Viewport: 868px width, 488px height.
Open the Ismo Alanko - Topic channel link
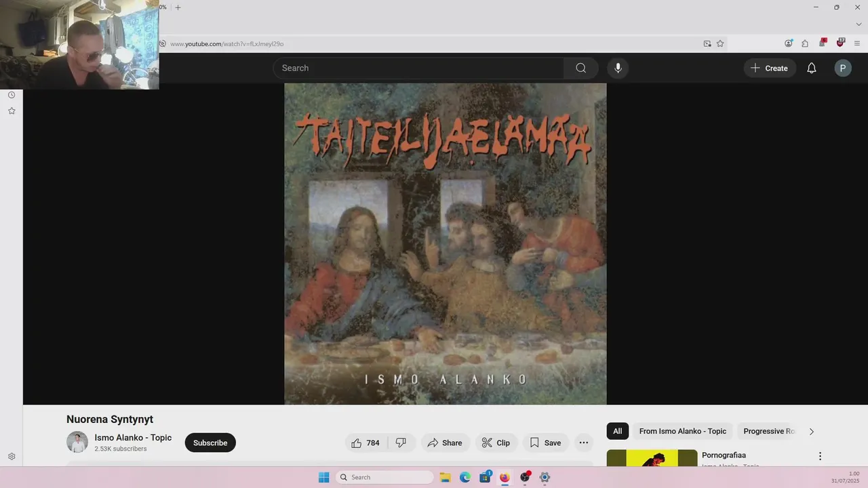pos(133,438)
